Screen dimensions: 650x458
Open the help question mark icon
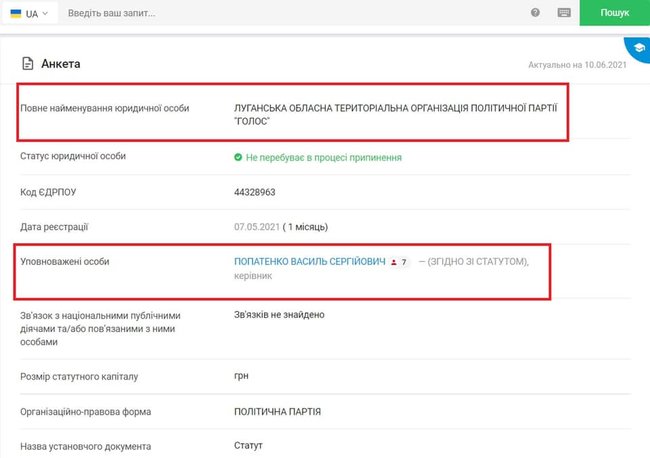pos(536,14)
